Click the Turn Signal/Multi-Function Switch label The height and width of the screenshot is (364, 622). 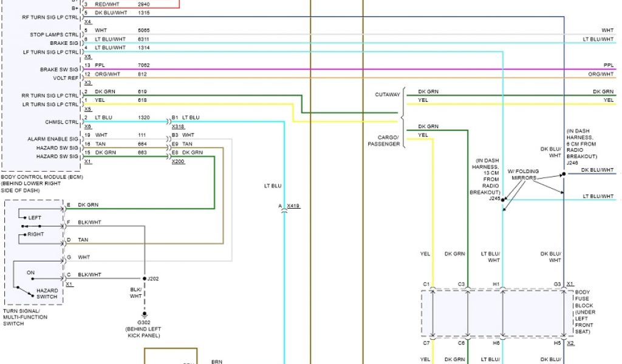tap(24, 317)
